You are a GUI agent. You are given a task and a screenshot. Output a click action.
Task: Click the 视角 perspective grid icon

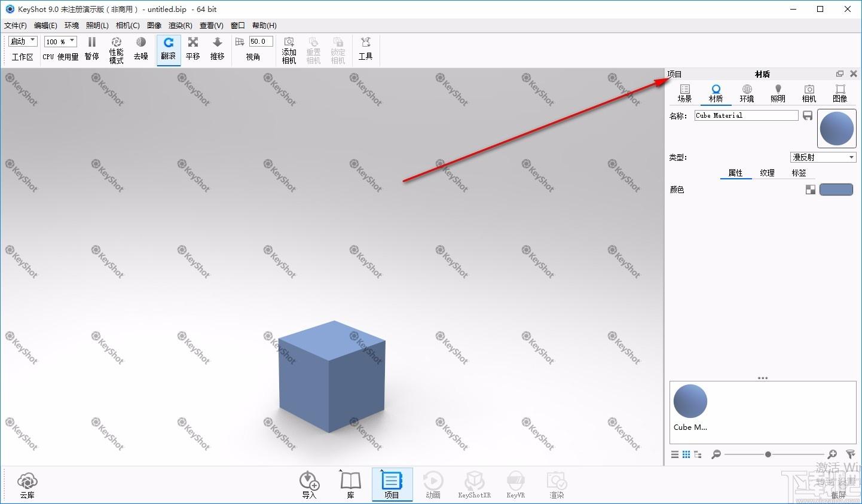point(240,41)
